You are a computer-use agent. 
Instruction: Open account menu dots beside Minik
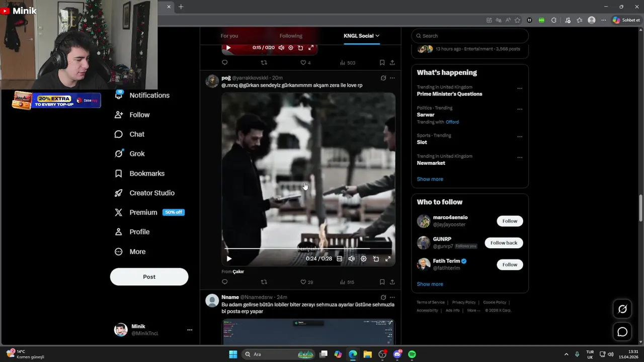pyautogui.click(x=190, y=330)
